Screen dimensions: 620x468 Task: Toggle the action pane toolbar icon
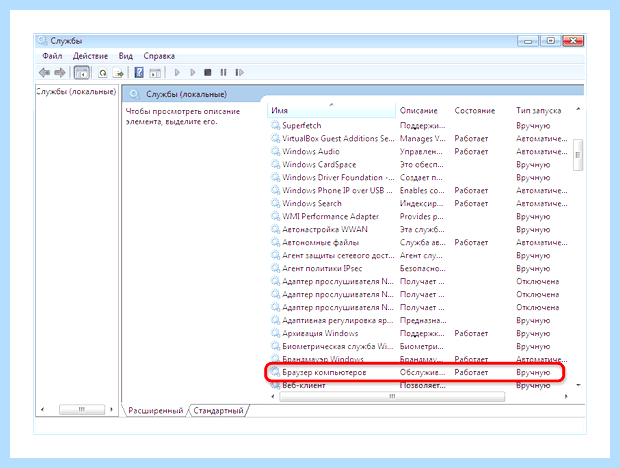[x=155, y=73]
